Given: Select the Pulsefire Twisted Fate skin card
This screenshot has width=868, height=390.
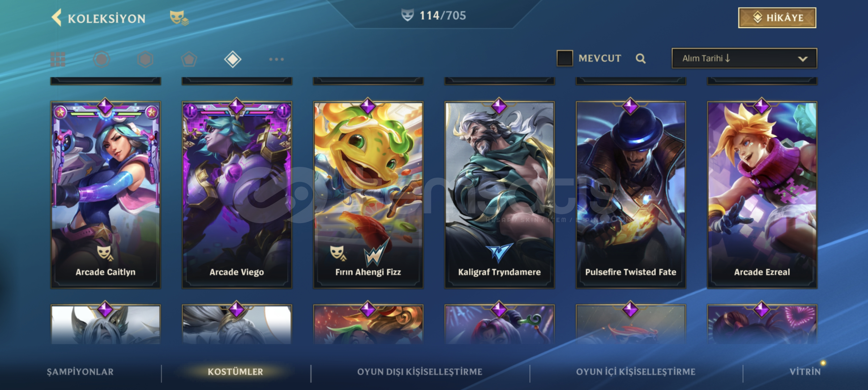Looking at the screenshot, I should tap(631, 195).
